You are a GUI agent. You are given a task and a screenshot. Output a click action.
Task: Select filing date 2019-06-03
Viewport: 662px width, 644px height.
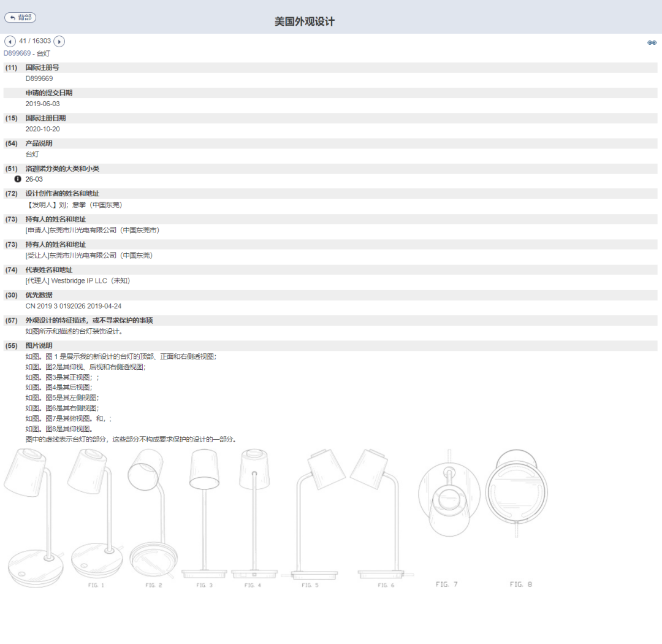(x=43, y=104)
